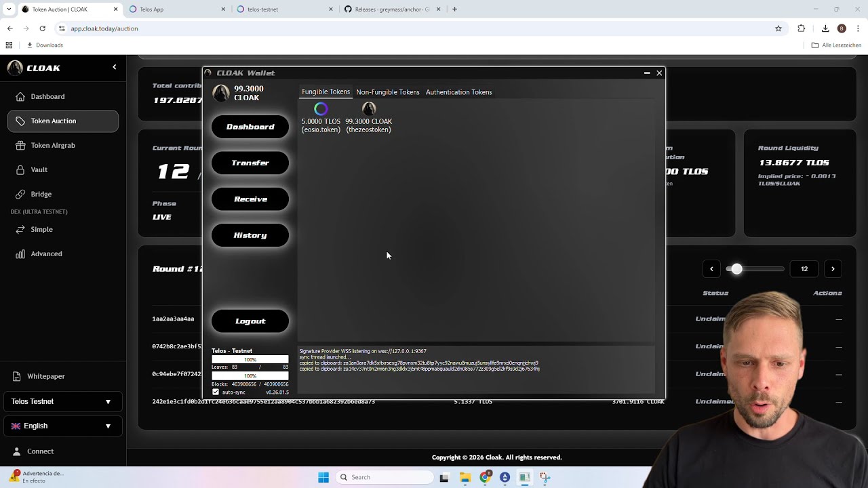This screenshot has height=488, width=868.
Task: Open the Token Auction menu item
Action: (63, 121)
